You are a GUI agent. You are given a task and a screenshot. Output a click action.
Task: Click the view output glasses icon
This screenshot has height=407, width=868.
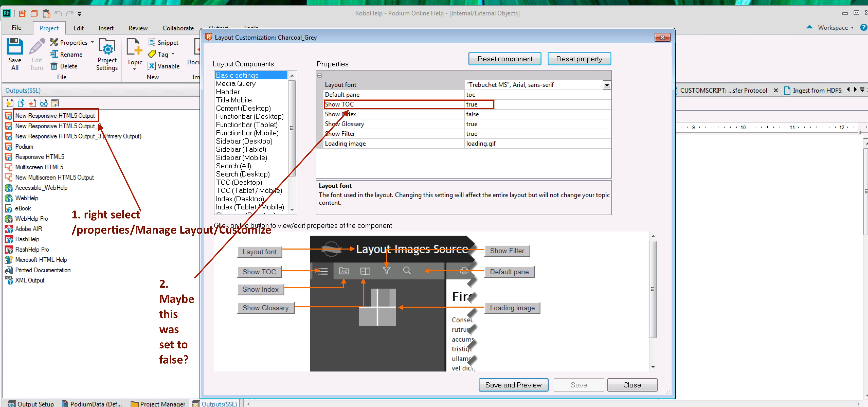pyautogui.click(x=43, y=103)
